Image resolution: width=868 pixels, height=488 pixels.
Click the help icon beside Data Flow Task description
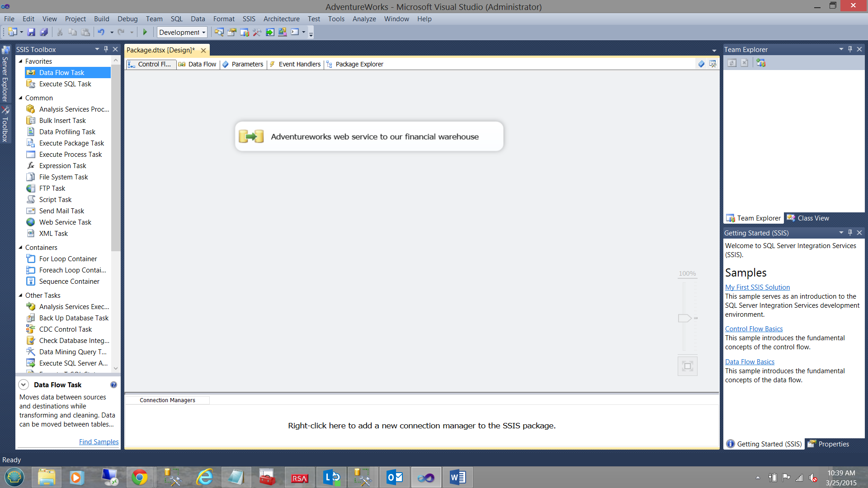(x=113, y=385)
